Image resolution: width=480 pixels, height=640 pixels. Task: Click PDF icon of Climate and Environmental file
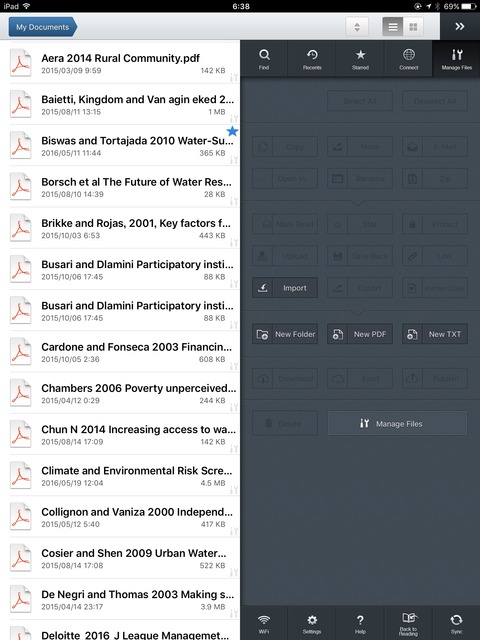21,475
